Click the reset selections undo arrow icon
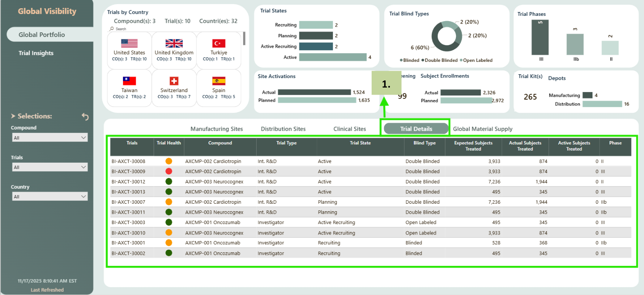Screen dimensions: 644x295 point(85,117)
